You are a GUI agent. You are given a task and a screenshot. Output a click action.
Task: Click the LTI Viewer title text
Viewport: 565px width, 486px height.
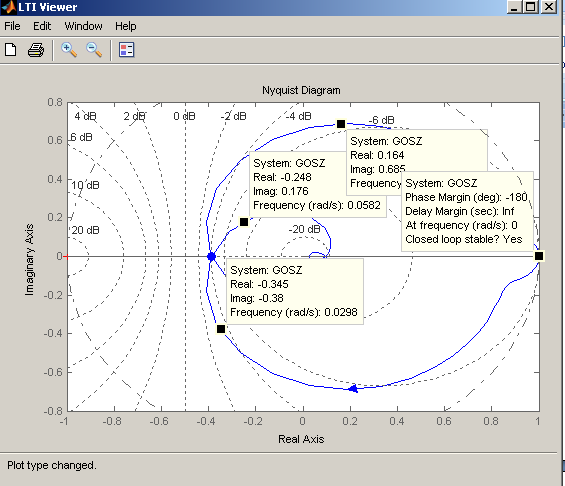click(48, 7)
